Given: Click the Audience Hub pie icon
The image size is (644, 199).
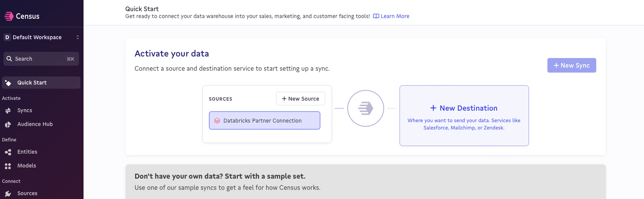Looking at the screenshot, I should pyautogui.click(x=8, y=124).
